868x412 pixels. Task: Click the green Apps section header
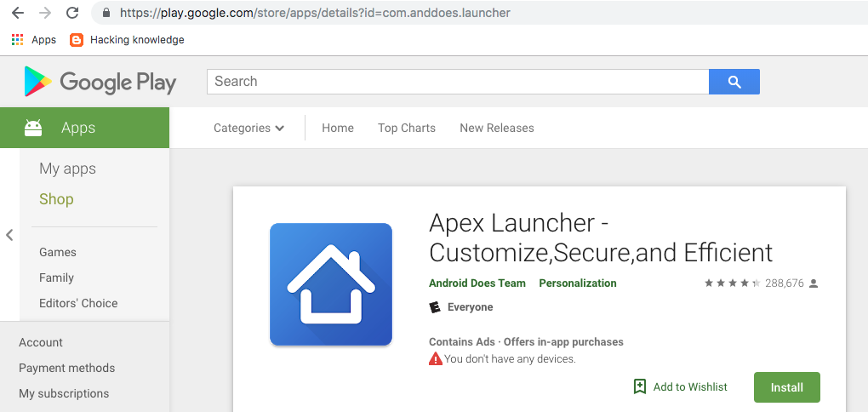(85, 128)
